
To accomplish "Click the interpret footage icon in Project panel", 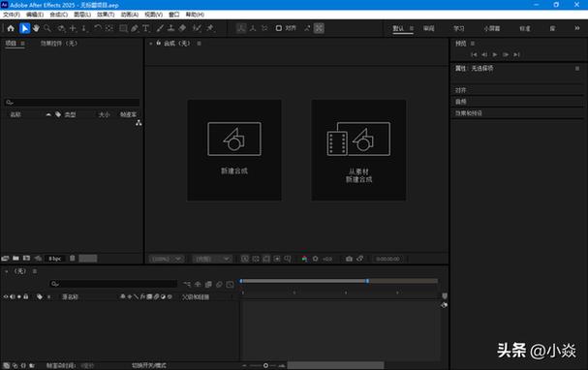I will point(5,259).
